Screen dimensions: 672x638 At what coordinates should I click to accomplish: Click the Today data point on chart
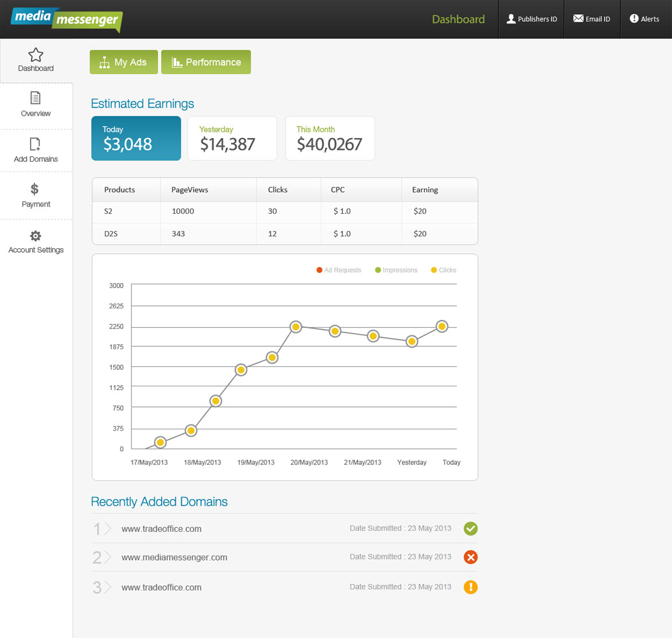(x=442, y=327)
